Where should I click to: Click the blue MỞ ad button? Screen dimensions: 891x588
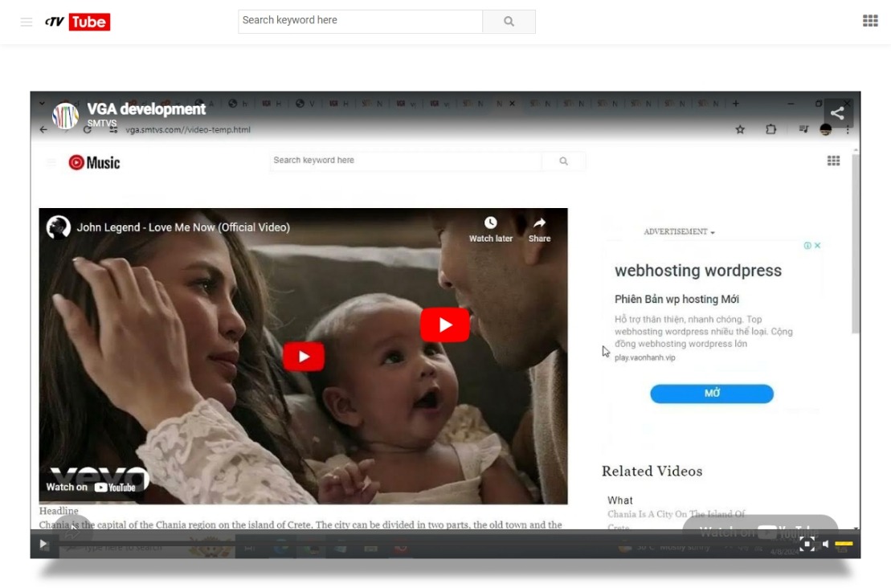pyautogui.click(x=712, y=393)
